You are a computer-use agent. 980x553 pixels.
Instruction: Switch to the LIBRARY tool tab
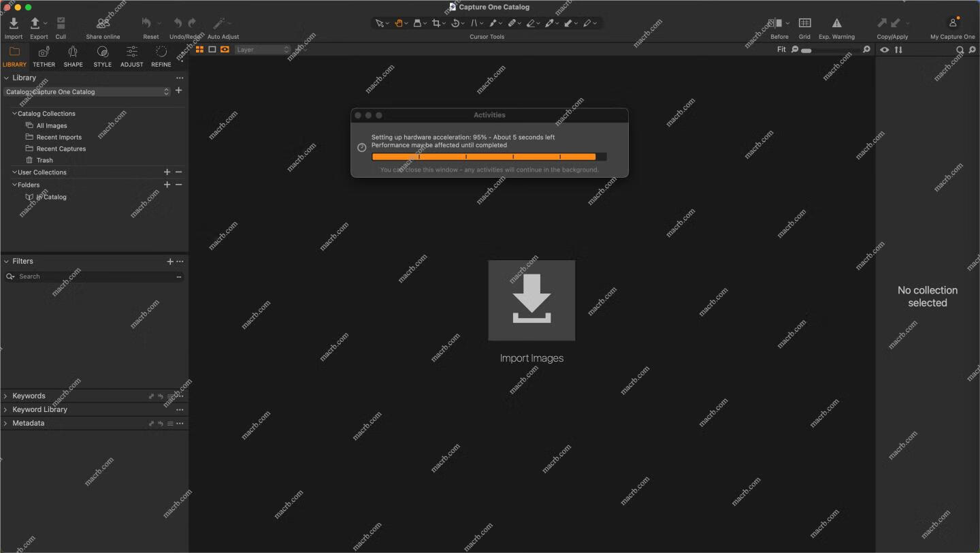pos(14,57)
